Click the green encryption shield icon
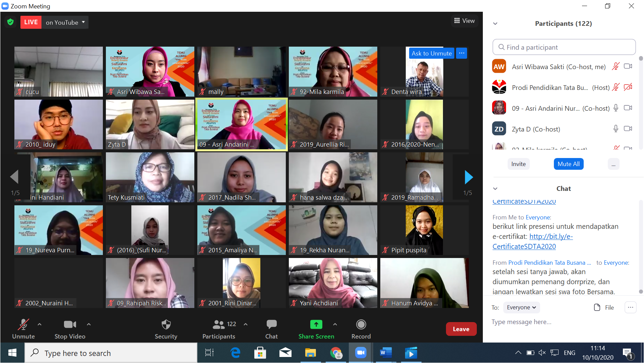Viewport: 644px width, 363px height. click(x=10, y=22)
